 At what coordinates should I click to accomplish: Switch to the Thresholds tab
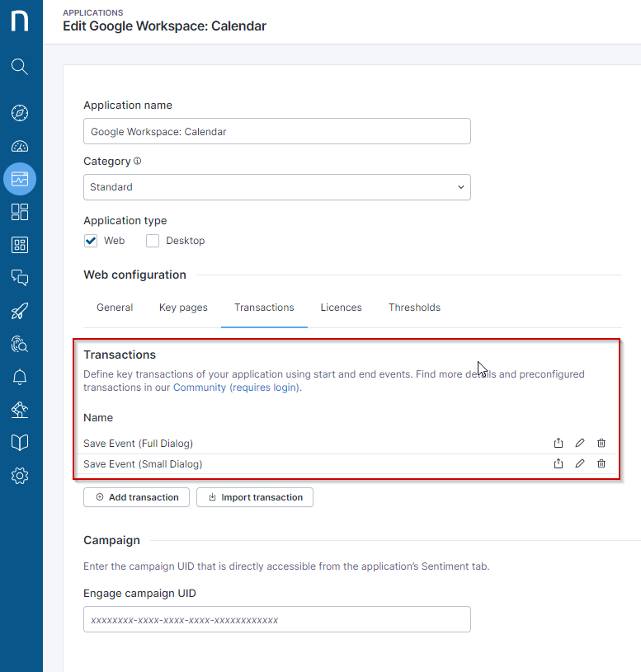point(415,308)
